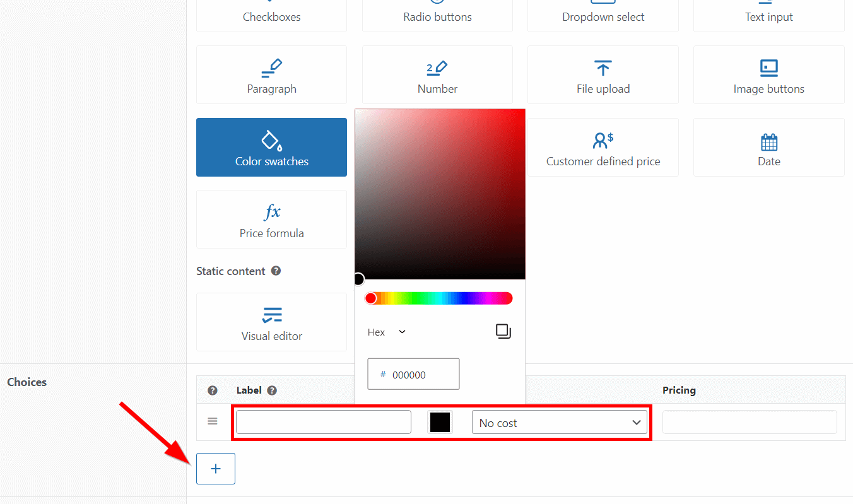Viewport: 853px width, 504px height.
Task: Switch to the Color swatches field
Action: (271, 147)
